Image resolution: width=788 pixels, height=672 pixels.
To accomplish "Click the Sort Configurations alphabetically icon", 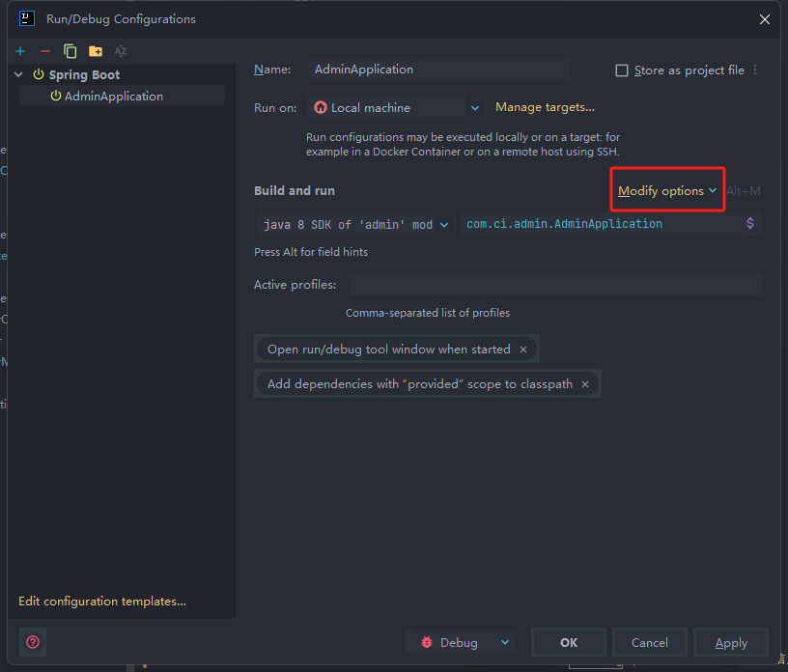I will coord(121,51).
